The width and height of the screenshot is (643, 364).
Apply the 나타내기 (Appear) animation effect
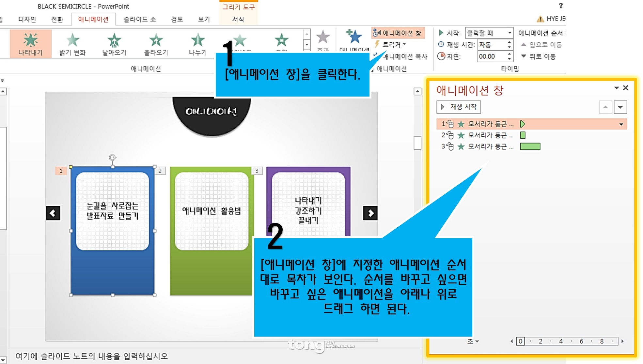30,44
